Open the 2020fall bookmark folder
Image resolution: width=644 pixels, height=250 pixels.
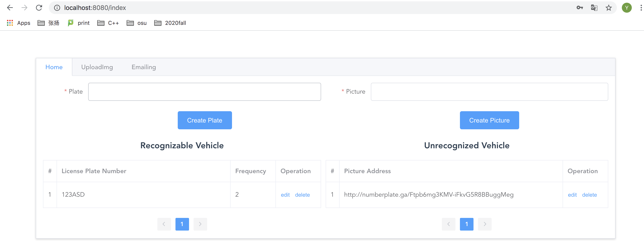[170, 23]
